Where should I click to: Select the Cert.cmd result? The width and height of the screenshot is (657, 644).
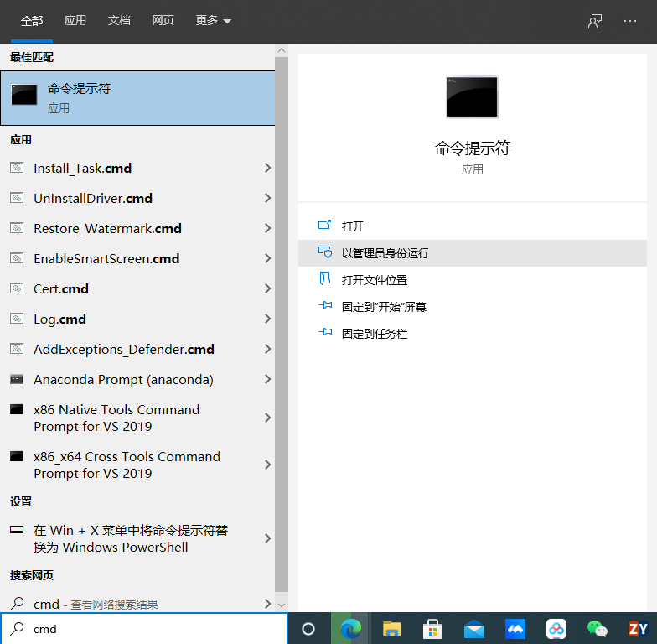137,288
